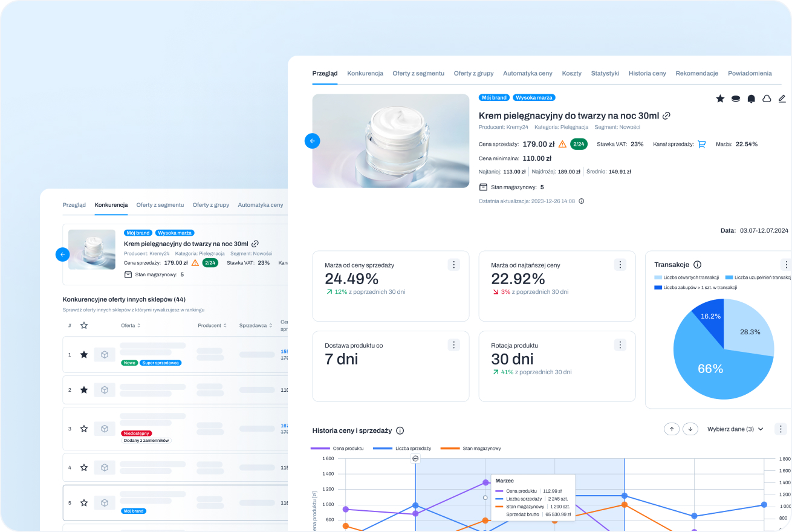Open the Rekomendacje tab
The image size is (792, 532).
[x=696, y=73]
